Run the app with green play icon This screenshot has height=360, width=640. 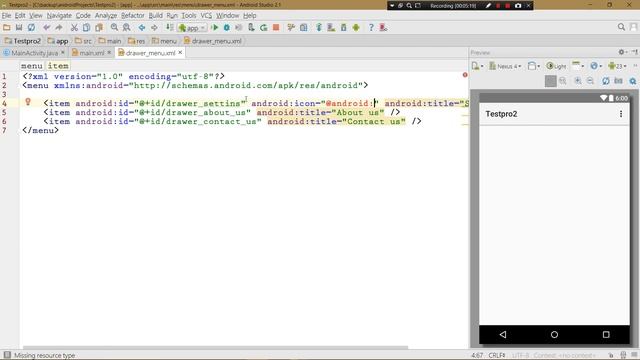(215, 27)
